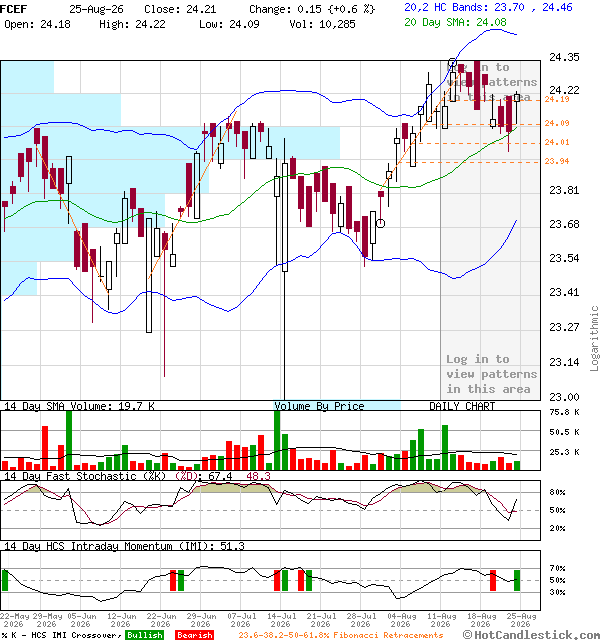Click the orange 24.01 Fibonacci level label
The height and width of the screenshot is (640, 600).
click(x=557, y=142)
